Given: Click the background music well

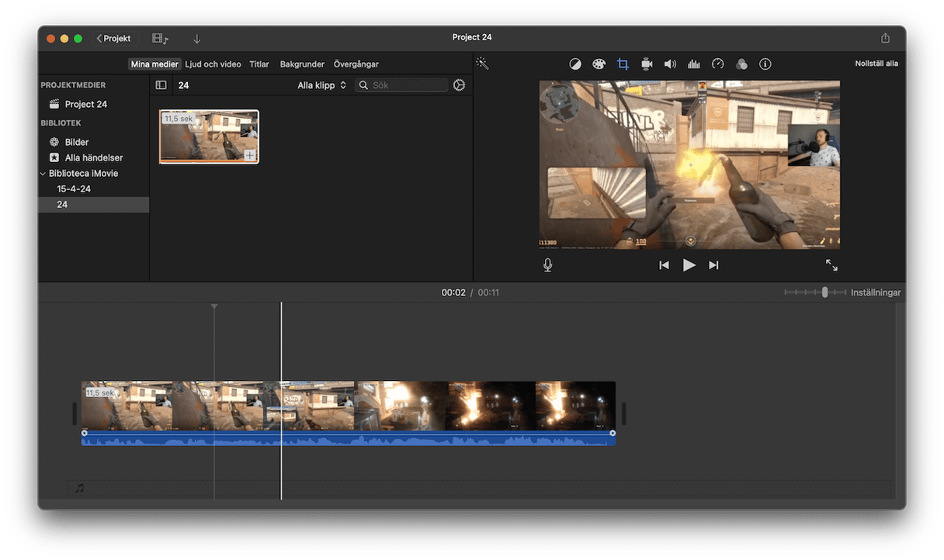Looking at the screenshot, I should (479, 489).
